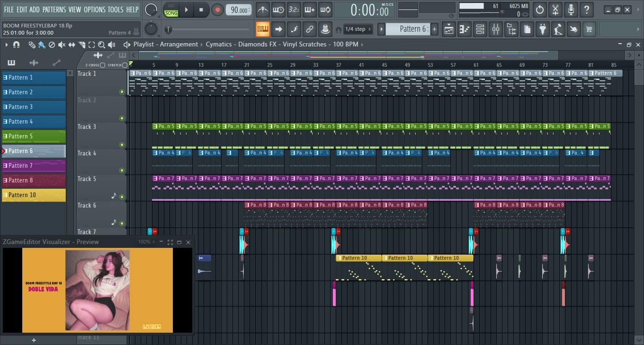Open the Mixer view icon
Viewport: 644px width, 345px height.
coord(496,29)
